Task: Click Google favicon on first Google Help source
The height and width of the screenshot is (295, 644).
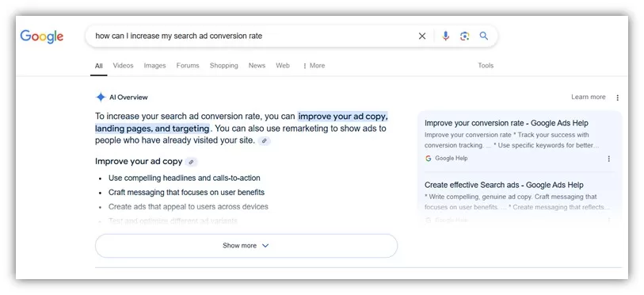Action: coord(429,159)
